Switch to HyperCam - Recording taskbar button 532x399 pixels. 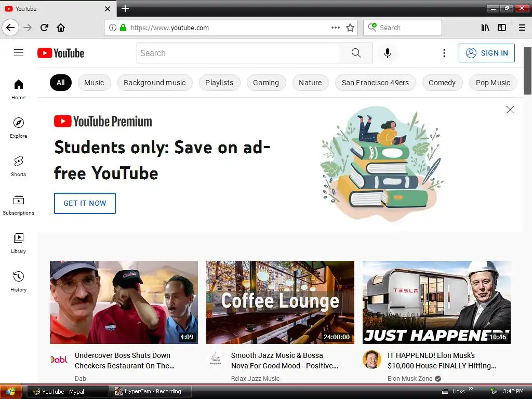pyautogui.click(x=152, y=392)
